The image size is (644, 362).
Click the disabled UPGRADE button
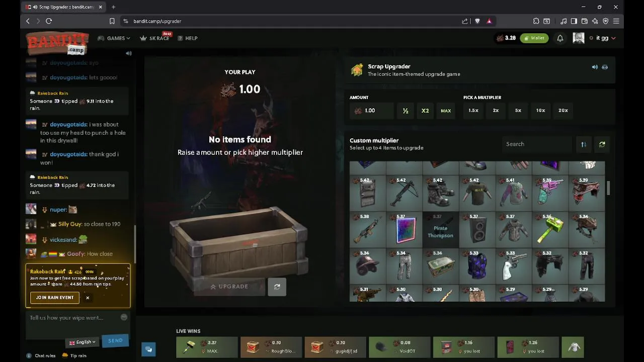(x=229, y=287)
